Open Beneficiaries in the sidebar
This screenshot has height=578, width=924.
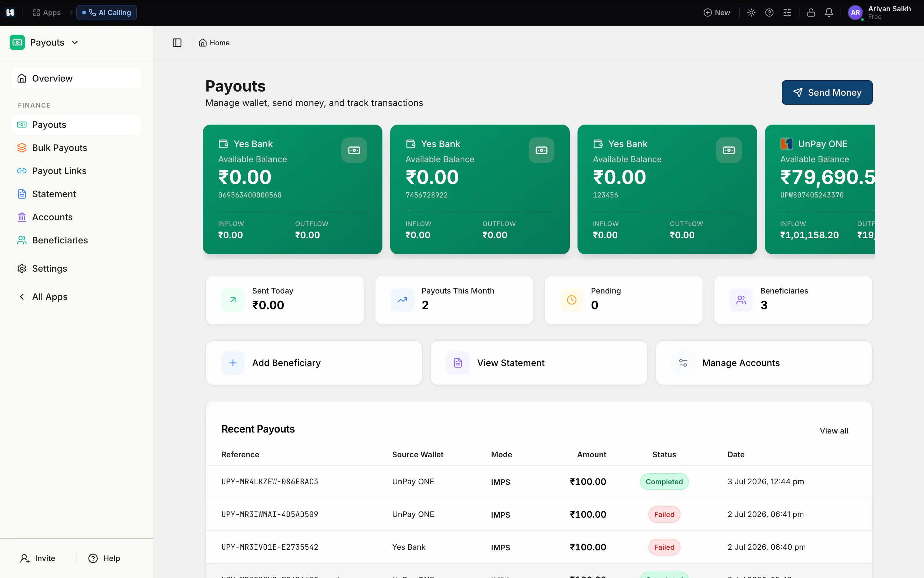click(76, 240)
